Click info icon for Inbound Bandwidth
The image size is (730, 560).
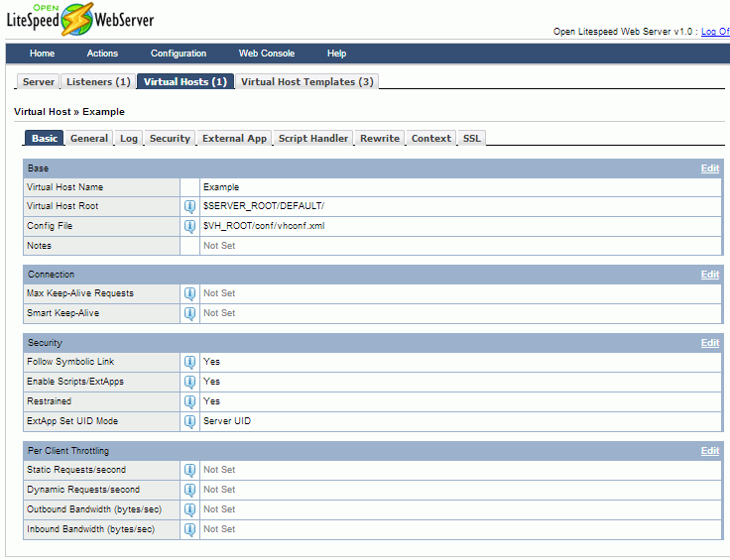pos(189,529)
